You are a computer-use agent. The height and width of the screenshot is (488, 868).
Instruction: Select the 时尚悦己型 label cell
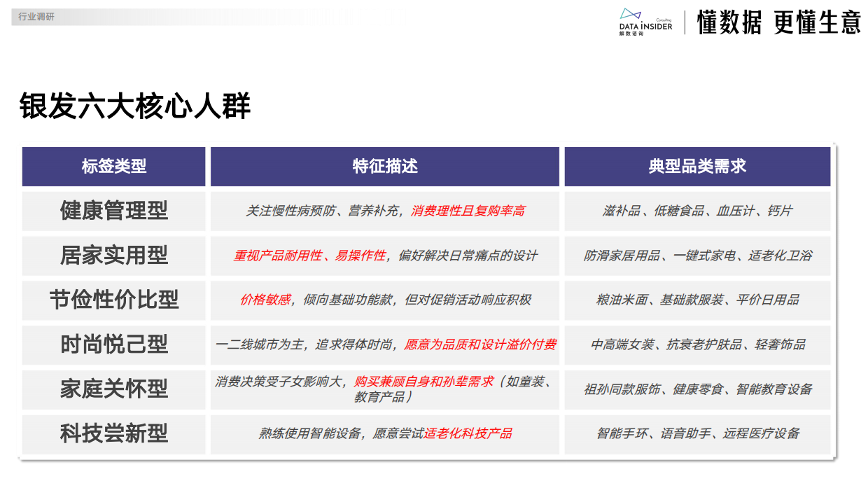113,344
